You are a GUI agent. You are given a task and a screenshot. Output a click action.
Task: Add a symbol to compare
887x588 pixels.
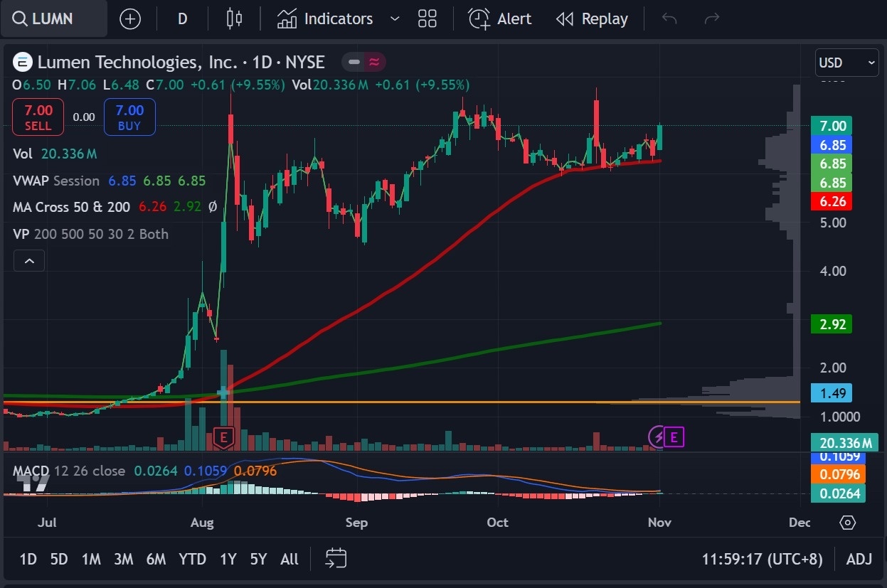[130, 18]
